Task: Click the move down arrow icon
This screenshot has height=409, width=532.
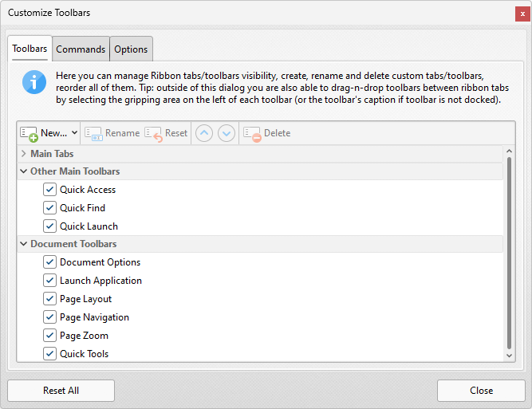Action: pos(227,133)
